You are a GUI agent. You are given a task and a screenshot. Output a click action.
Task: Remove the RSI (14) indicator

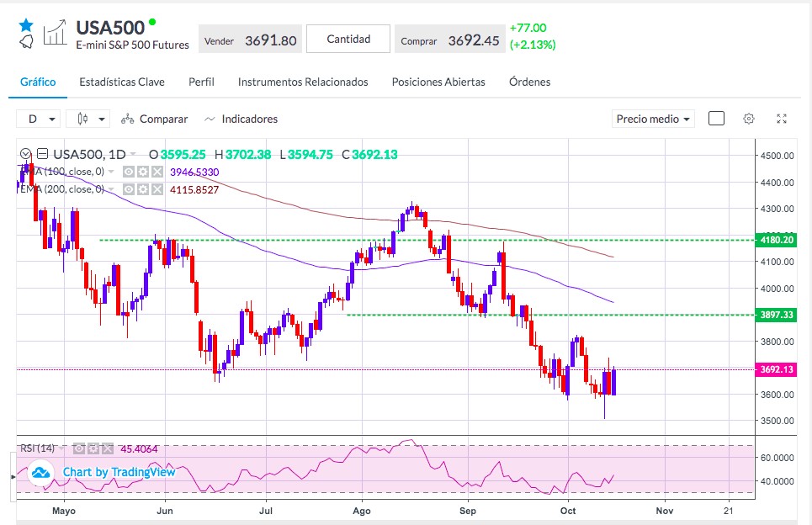107,448
